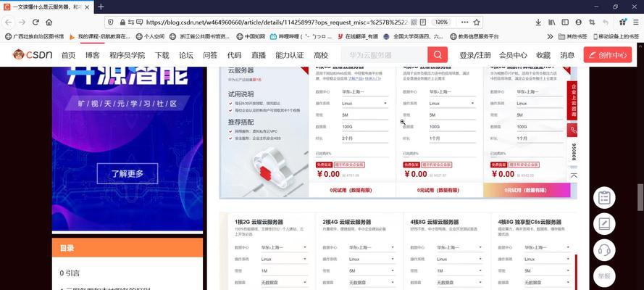The image size is (644, 290).
Task: Open the 教务信息服务平台 bookmark
Action: click(x=474, y=36)
